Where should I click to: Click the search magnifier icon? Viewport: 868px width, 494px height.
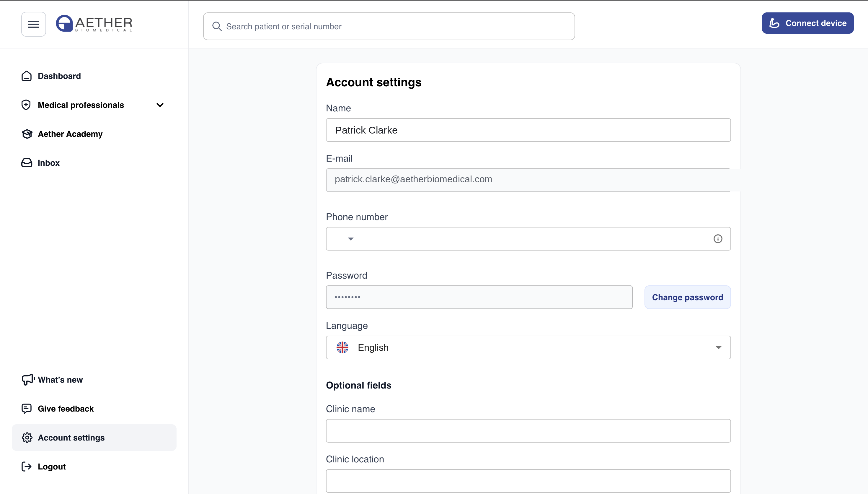[x=217, y=27]
